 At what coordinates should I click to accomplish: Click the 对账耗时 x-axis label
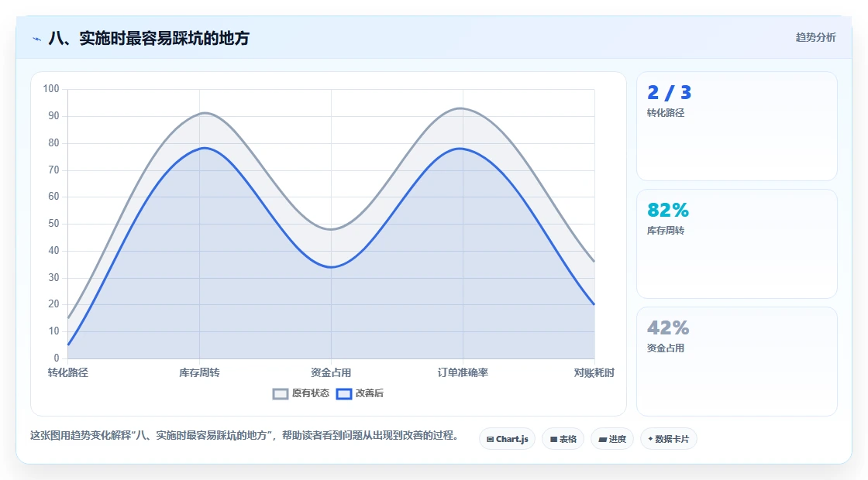[x=594, y=372]
